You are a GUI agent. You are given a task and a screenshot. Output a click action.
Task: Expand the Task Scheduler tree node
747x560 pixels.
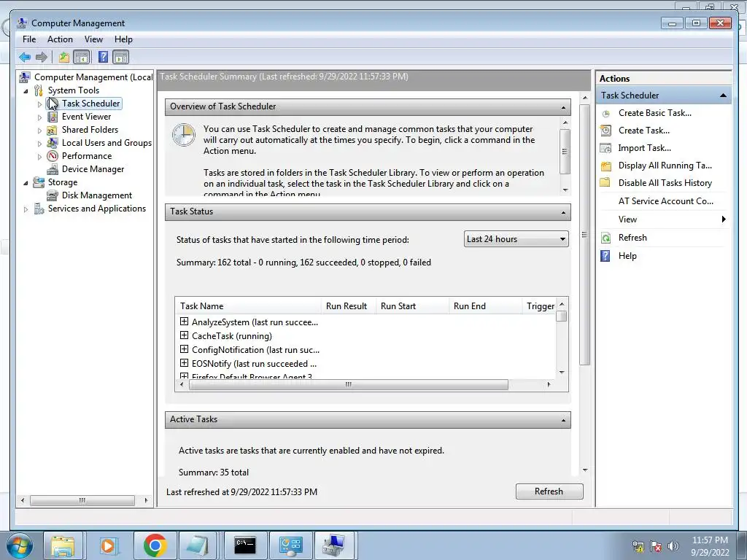click(39, 104)
